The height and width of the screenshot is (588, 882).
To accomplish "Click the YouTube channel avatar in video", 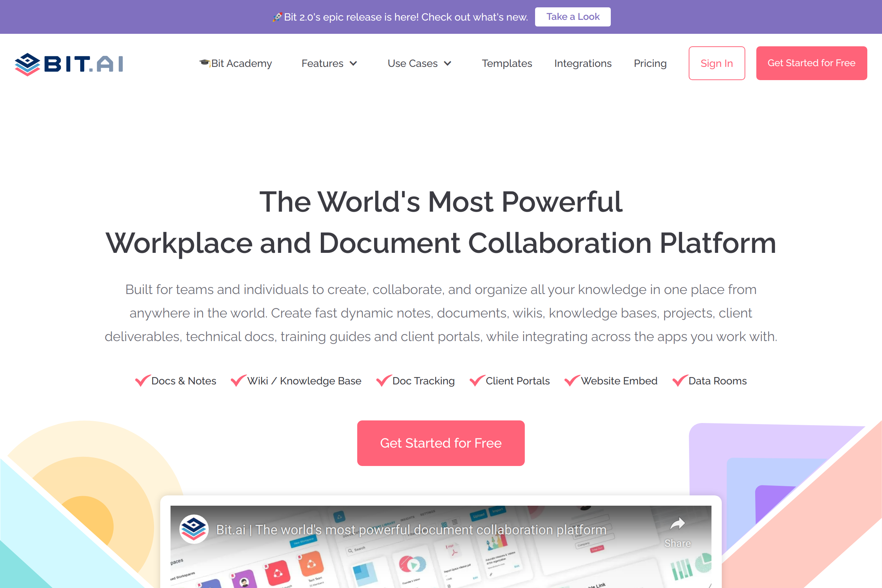I will click(194, 529).
